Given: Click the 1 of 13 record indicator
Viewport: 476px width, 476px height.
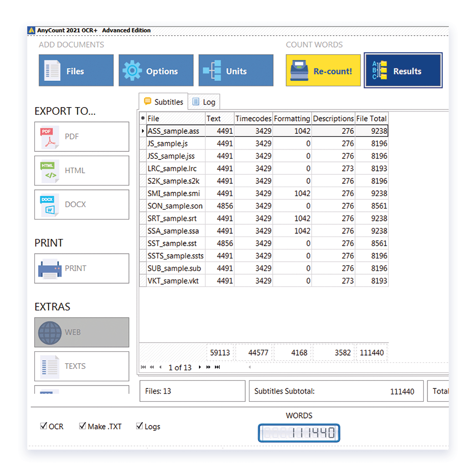Looking at the screenshot, I should click(x=180, y=367).
